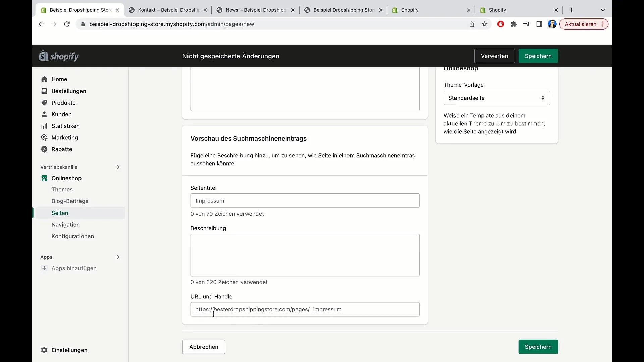The image size is (644, 362).
Task: Click the Rabatte icon in sidebar
Action: coord(44,149)
